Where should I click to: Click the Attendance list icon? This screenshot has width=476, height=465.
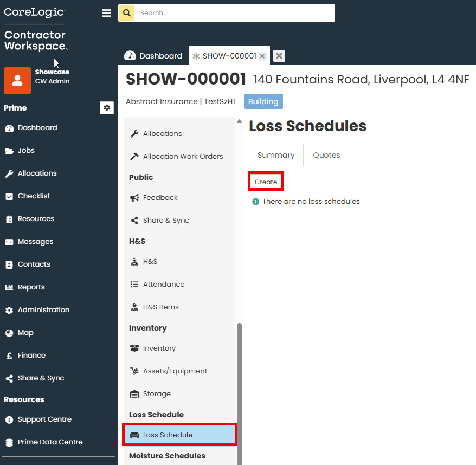(134, 285)
